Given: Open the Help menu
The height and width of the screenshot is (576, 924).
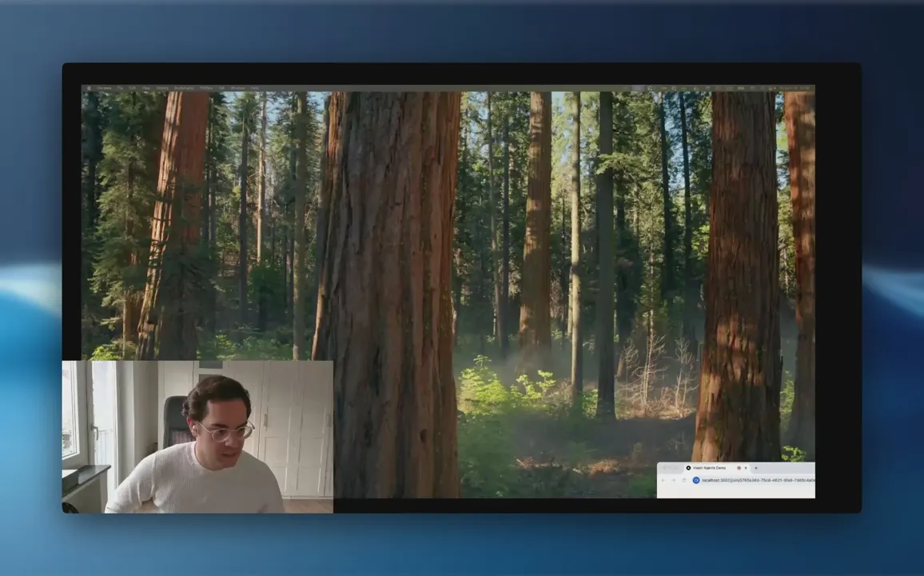Looking at the screenshot, I should pyautogui.click(x=254, y=89).
